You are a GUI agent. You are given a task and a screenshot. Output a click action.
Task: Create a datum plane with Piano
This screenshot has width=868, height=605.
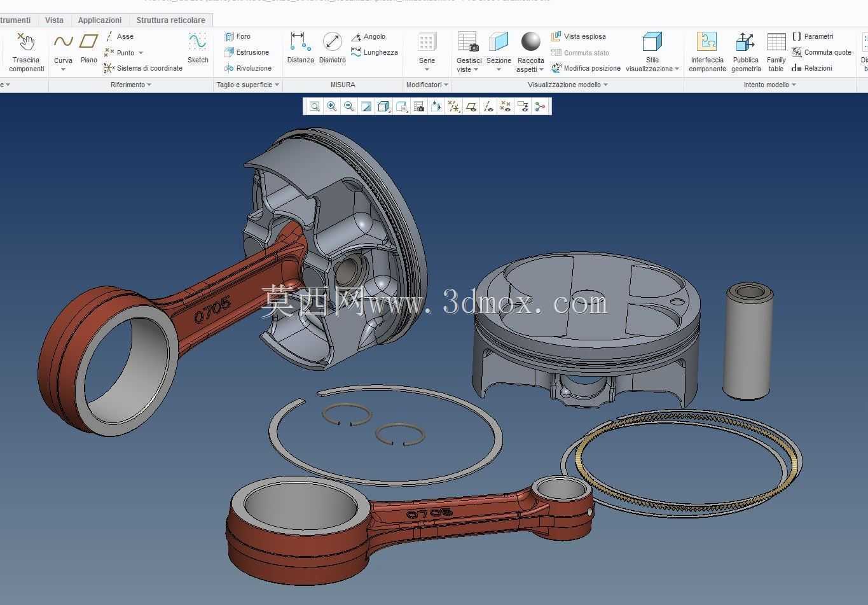coord(88,48)
